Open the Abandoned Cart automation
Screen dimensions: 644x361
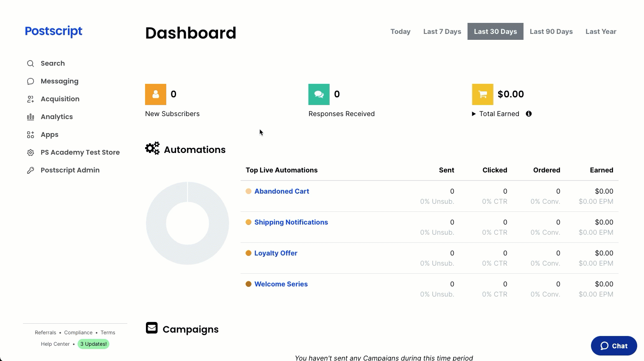pos(282,191)
